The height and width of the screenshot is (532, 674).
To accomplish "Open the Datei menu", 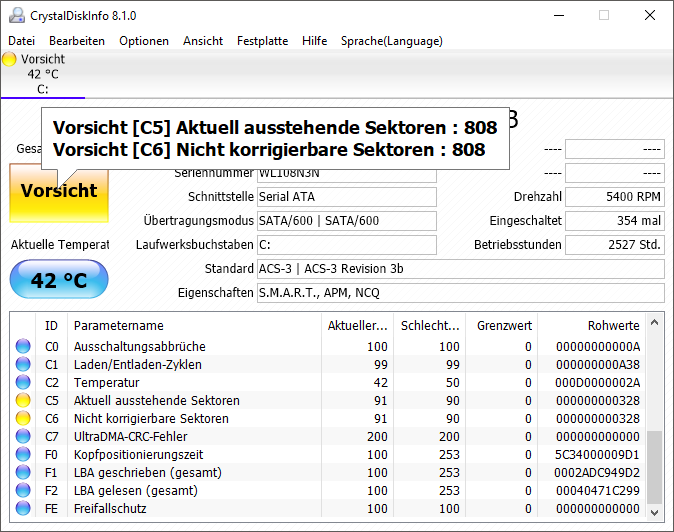I will point(21,41).
